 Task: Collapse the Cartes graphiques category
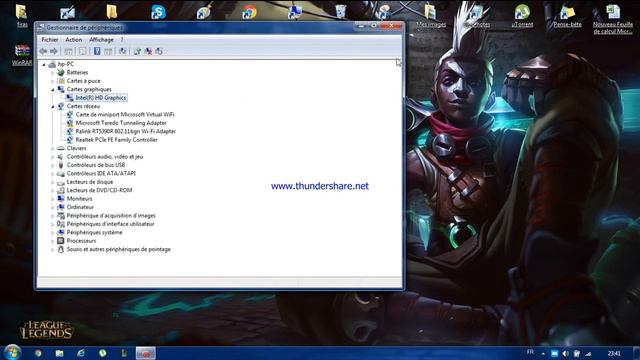click(53, 89)
